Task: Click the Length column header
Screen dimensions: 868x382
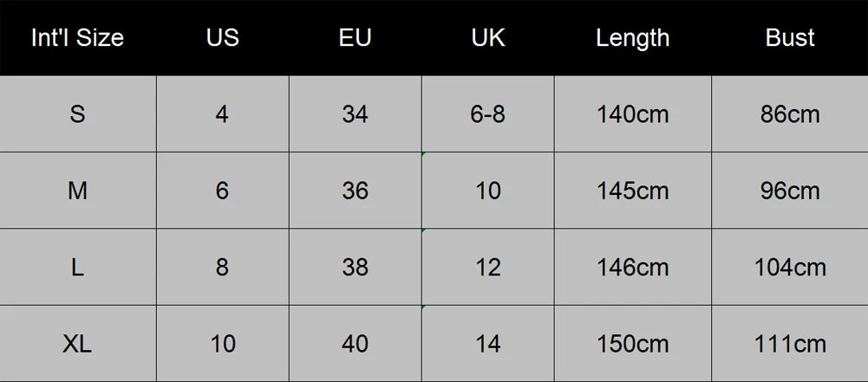Action: point(633,37)
